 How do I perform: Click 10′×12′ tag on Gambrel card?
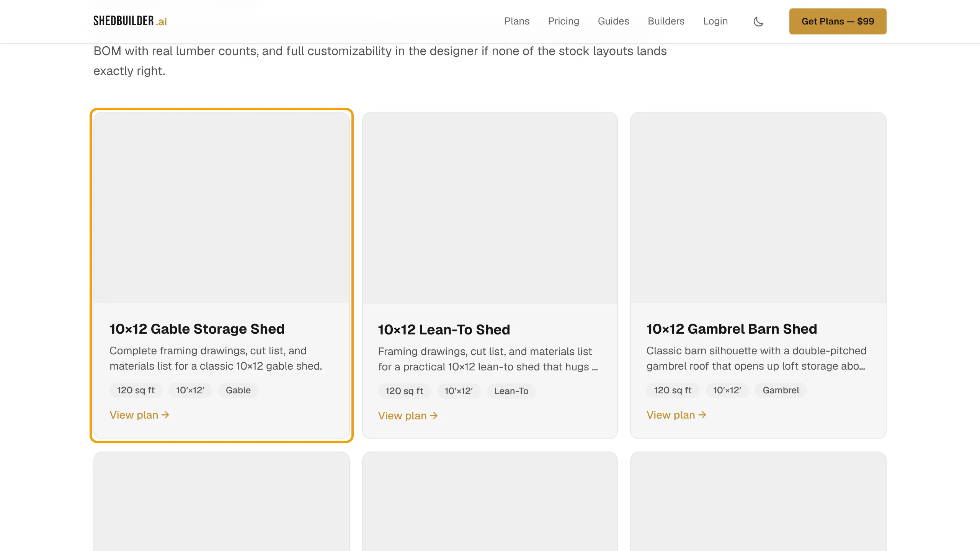click(x=727, y=390)
